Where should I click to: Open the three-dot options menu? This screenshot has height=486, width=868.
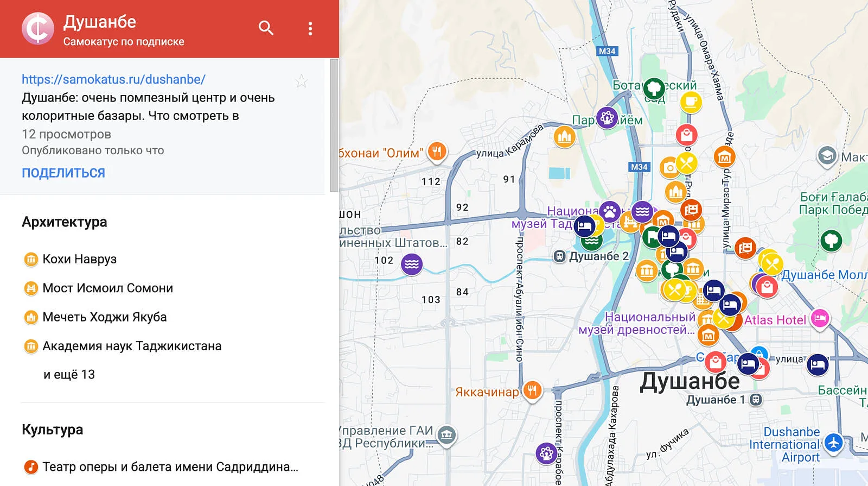(310, 29)
